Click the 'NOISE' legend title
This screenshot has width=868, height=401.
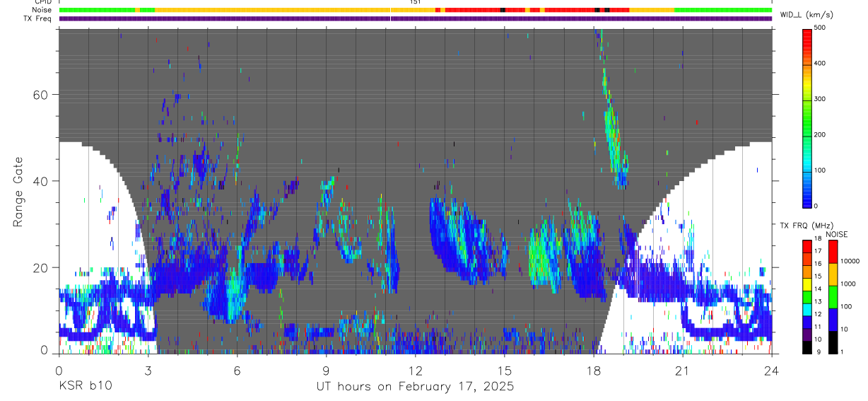click(836, 234)
